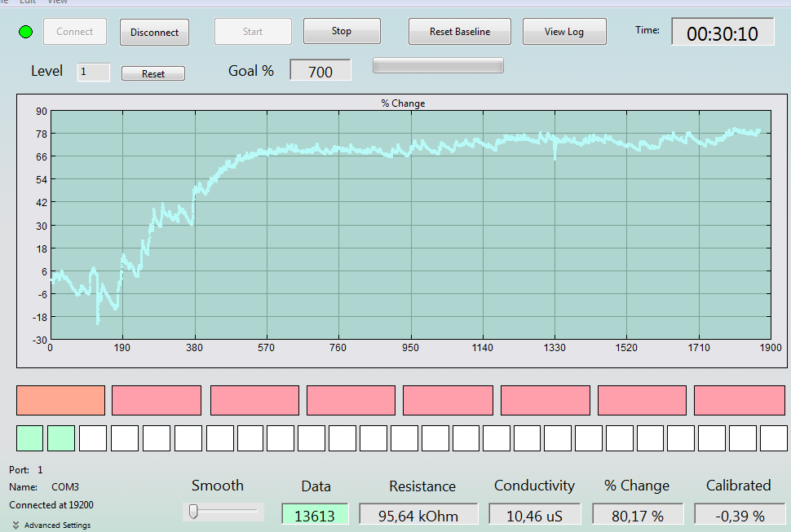Click the Level input field
Screen dimensions: 791x532
click(93, 72)
